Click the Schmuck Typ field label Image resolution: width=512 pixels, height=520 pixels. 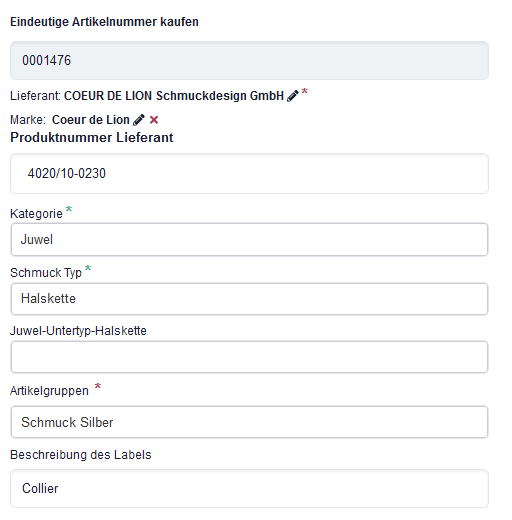pyautogui.click(x=46, y=273)
